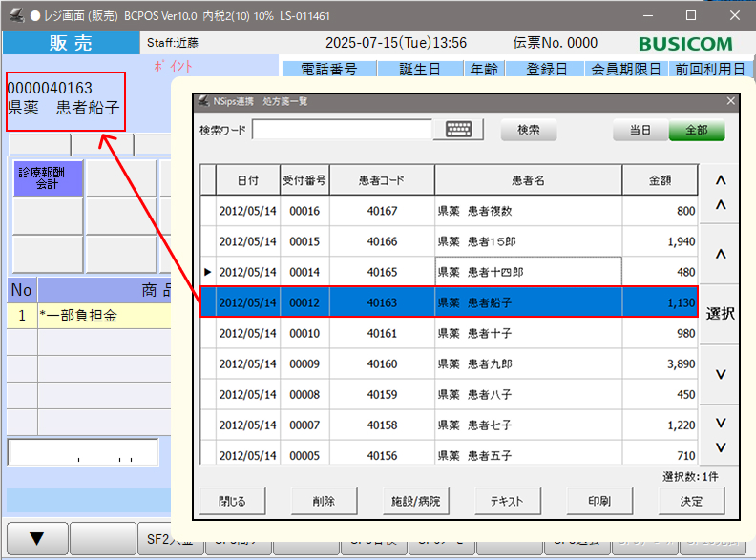
Task: Click in the 検索ワード search field
Action: point(343,130)
